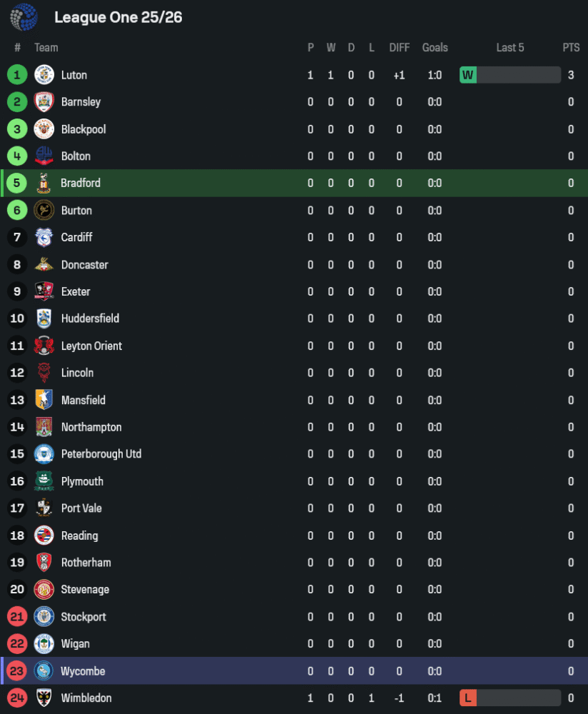Screen dimensions: 588x714
Task: Click the position 21 red relegation badge
Action: [x=17, y=617]
